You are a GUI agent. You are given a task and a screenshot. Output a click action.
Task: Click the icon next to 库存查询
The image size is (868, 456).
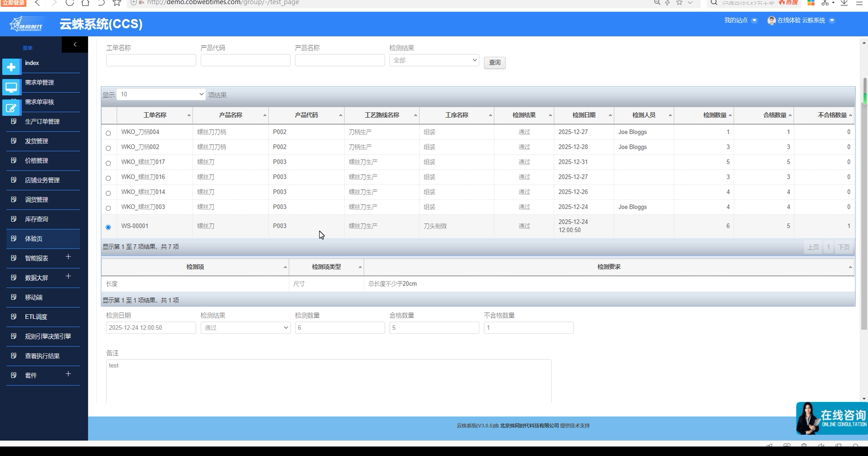[14, 218]
